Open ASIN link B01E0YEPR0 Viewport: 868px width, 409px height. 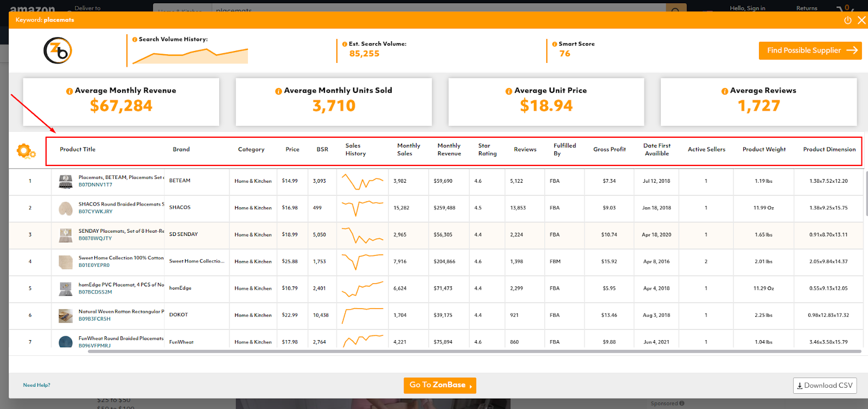coord(94,265)
